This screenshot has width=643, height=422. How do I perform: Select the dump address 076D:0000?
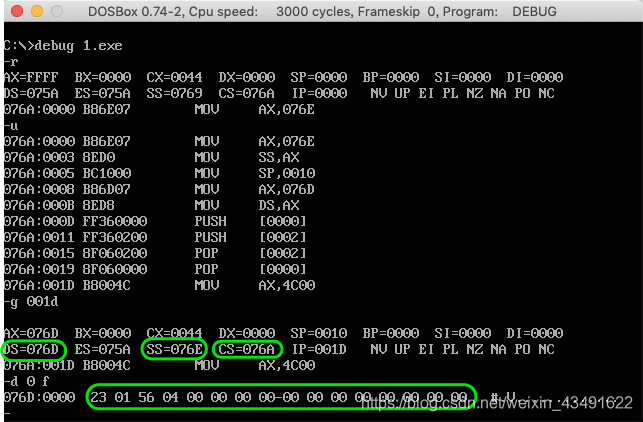coord(39,397)
